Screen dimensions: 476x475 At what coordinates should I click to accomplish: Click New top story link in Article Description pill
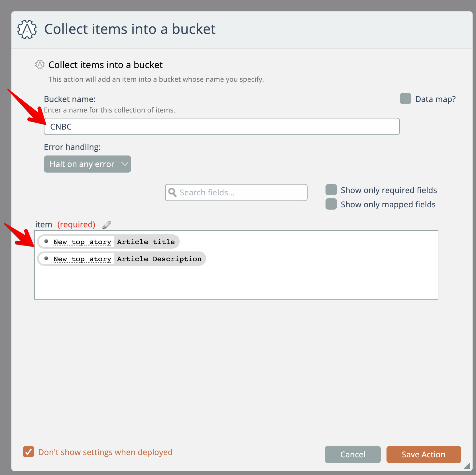[x=82, y=259]
